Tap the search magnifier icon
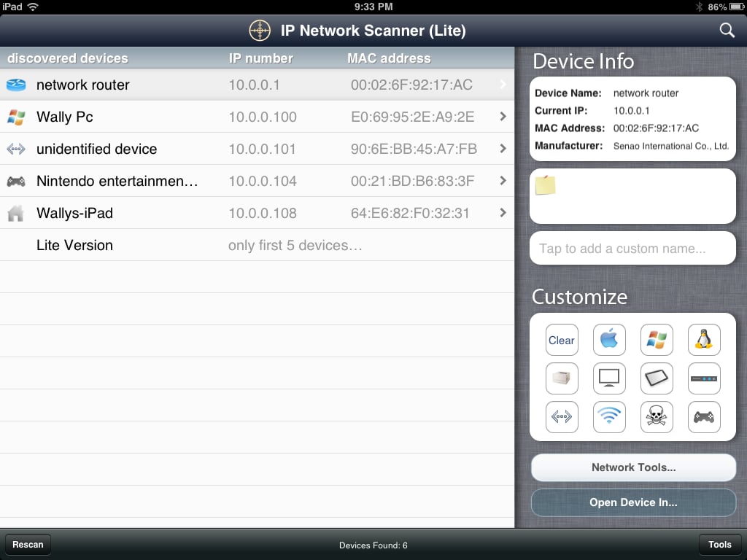 coord(727,31)
